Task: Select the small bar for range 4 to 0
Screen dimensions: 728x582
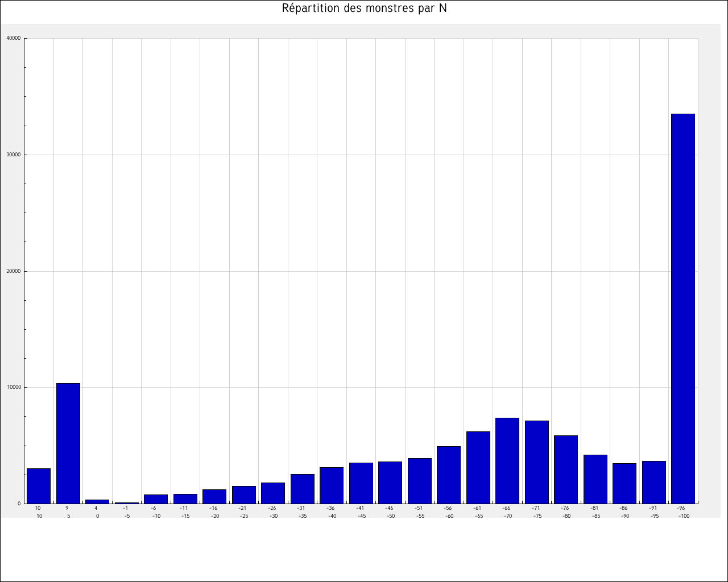Action: (x=97, y=501)
